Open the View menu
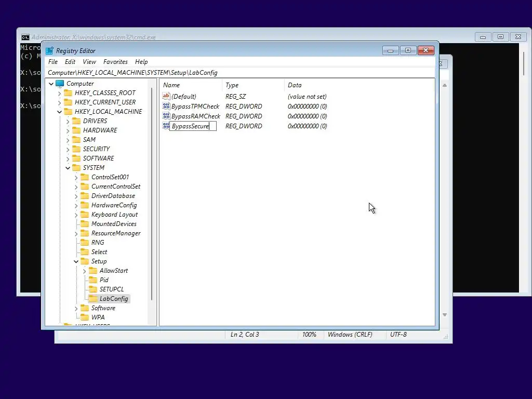This screenshot has width=532, height=399. 89,62
